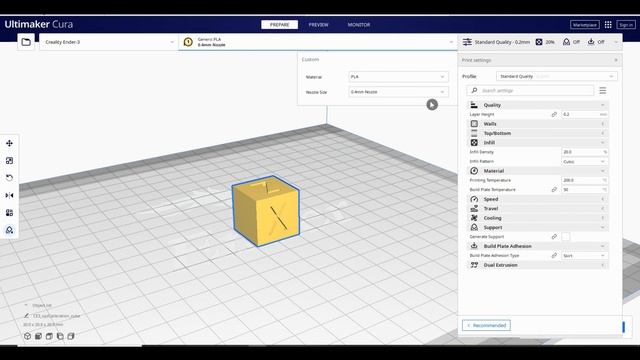Collapse the Support settings category
This screenshot has width=640, height=360.
tap(538, 227)
